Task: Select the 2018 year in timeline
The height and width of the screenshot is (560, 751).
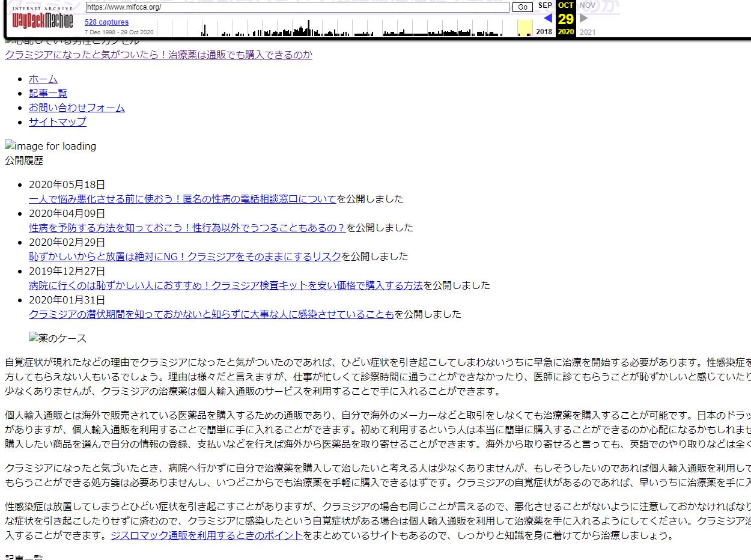Action: click(x=544, y=32)
